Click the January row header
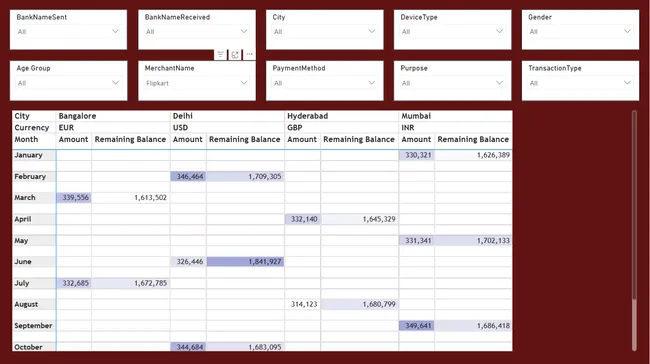This screenshot has height=364, width=650. pyautogui.click(x=34, y=155)
